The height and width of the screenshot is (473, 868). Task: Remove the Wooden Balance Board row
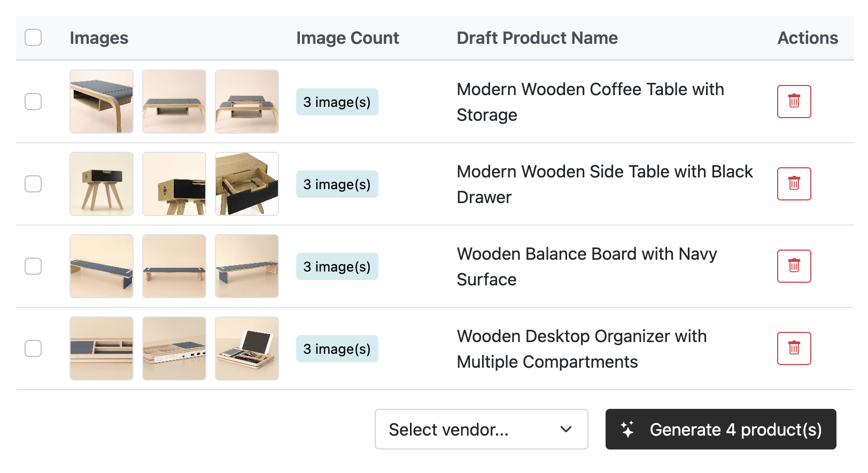click(x=794, y=266)
